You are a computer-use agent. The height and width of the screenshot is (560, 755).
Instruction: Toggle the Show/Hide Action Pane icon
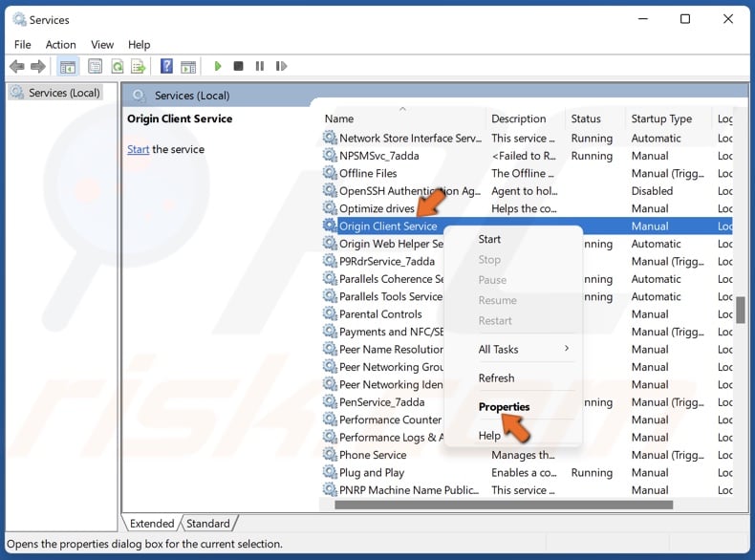[x=188, y=67]
